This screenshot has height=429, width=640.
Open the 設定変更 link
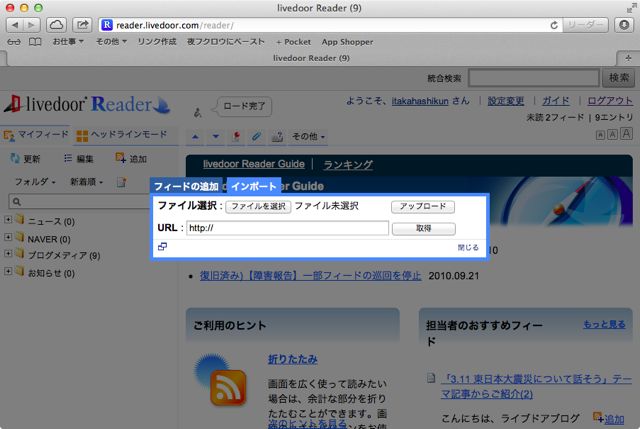point(506,101)
